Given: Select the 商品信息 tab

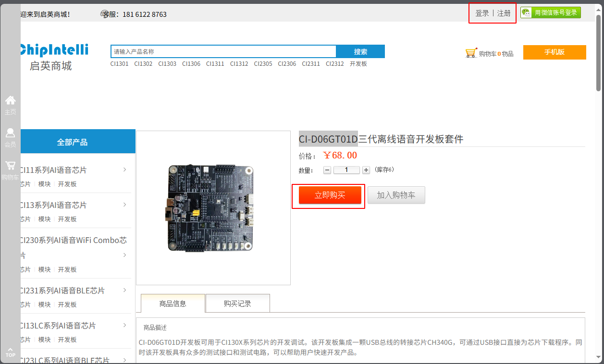Looking at the screenshot, I should click(173, 303).
